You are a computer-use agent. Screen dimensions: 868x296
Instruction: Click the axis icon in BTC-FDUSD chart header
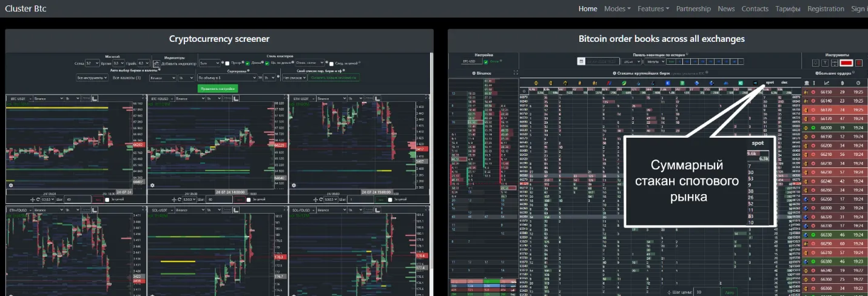coord(236,98)
